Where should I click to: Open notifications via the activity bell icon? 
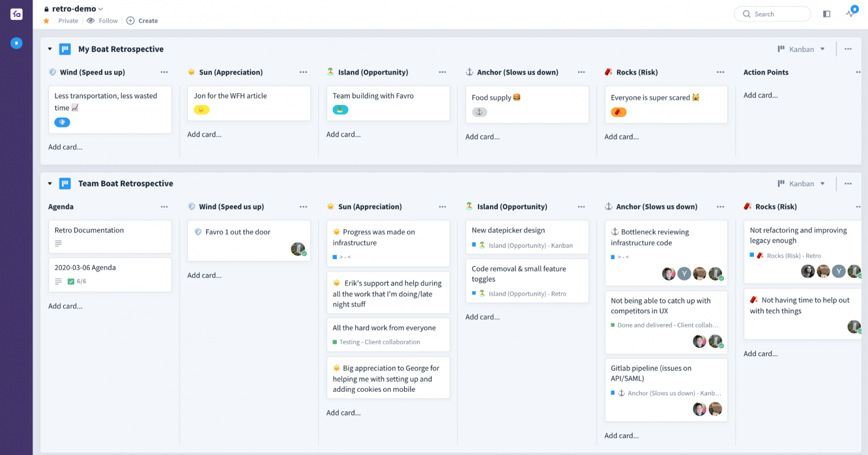tap(850, 14)
